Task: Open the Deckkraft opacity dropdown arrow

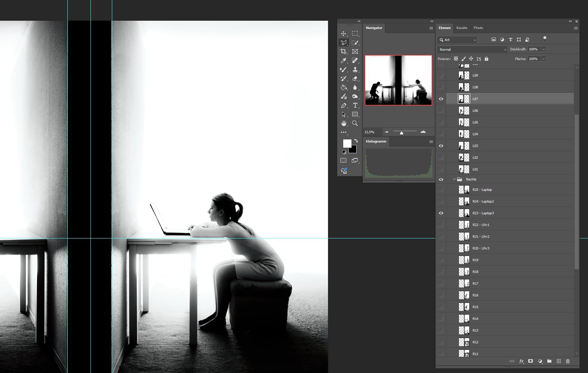Action: pyautogui.click(x=543, y=49)
